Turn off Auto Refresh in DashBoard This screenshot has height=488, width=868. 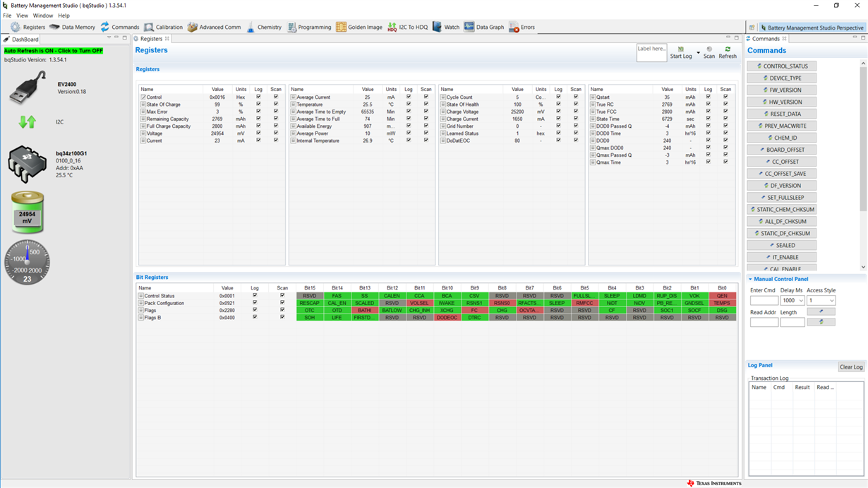pyautogui.click(x=54, y=51)
